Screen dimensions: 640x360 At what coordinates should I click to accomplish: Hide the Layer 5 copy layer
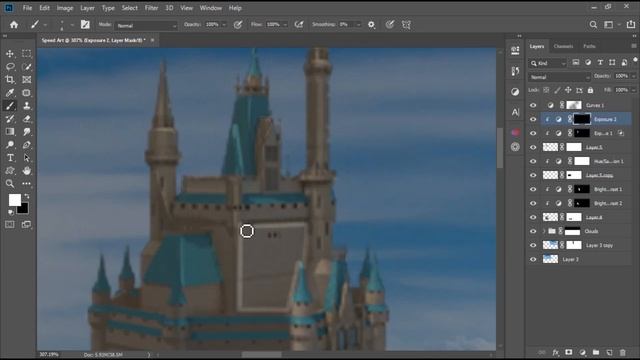click(x=533, y=175)
